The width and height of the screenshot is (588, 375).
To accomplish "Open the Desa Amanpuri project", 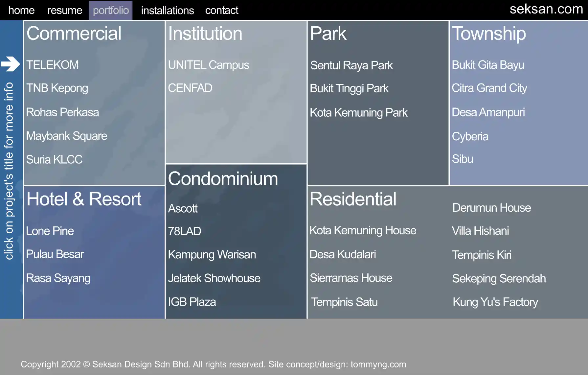I will 488,112.
